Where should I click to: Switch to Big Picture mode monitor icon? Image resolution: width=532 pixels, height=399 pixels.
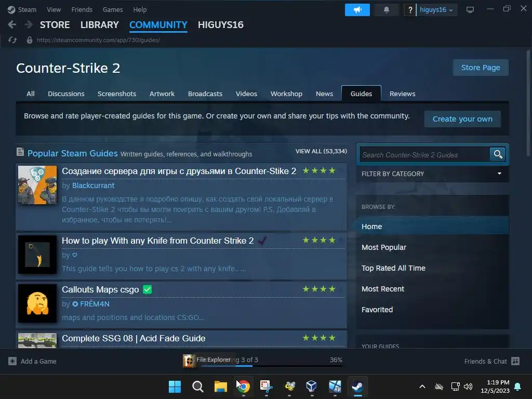coord(470,10)
